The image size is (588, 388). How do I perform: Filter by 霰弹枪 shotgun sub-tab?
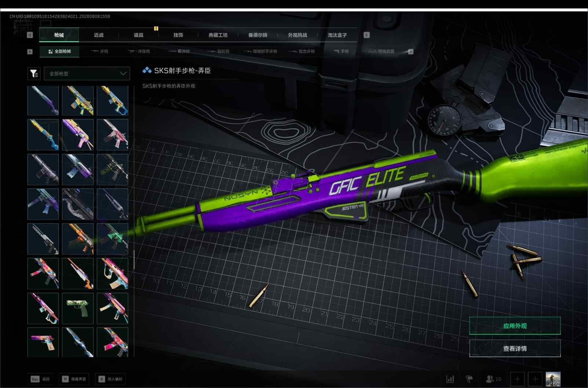coord(179,51)
